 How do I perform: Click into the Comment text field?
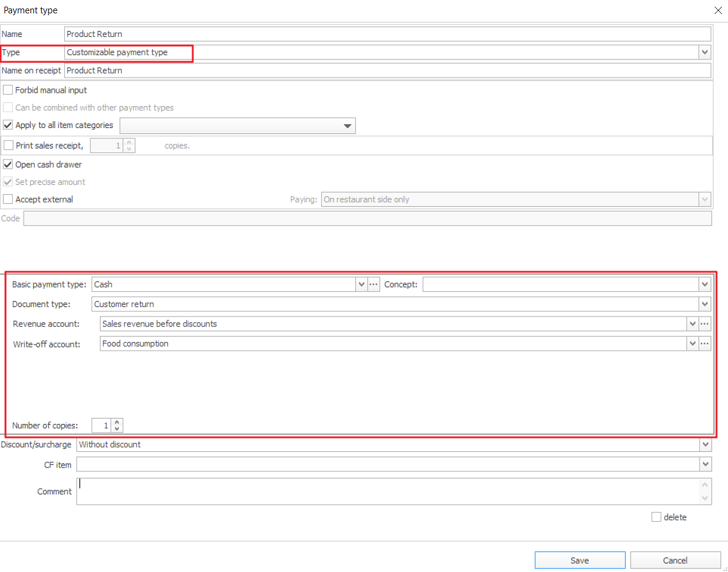pyautogui.click(x=388, y=491)
